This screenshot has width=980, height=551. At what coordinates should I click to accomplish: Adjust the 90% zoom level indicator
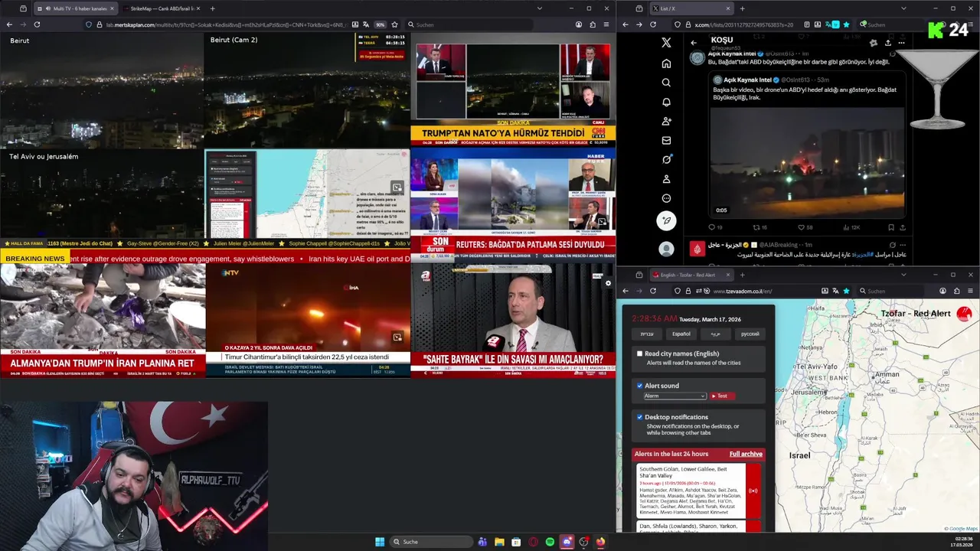tap(380, 24)
